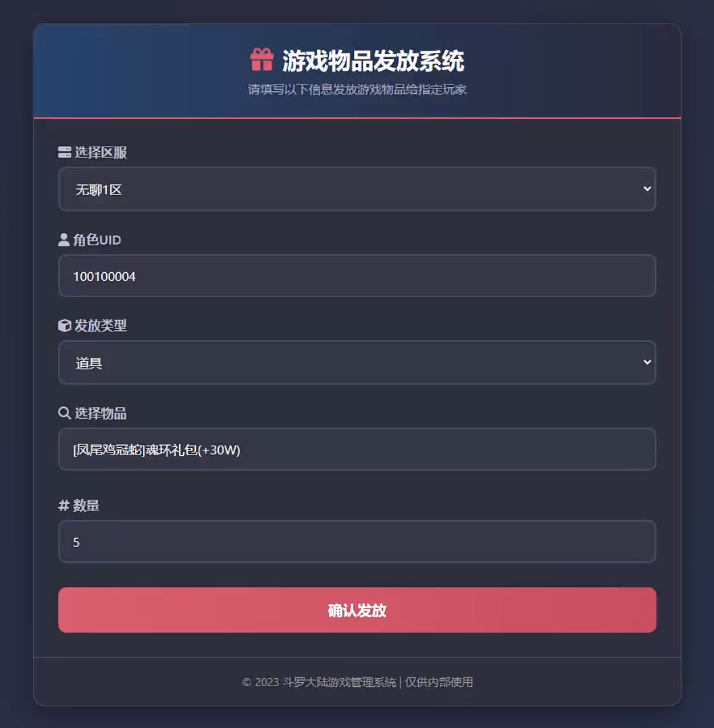Expand the server dropdown via its chevron arrow
Screen dimensions: 714x728
point(646,189)
